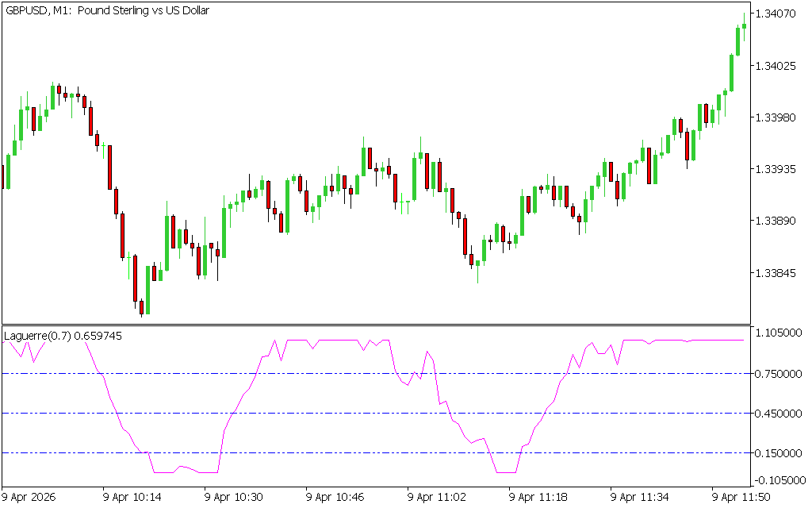Select the 1.33980 price scale label

[x=776, y=117]
